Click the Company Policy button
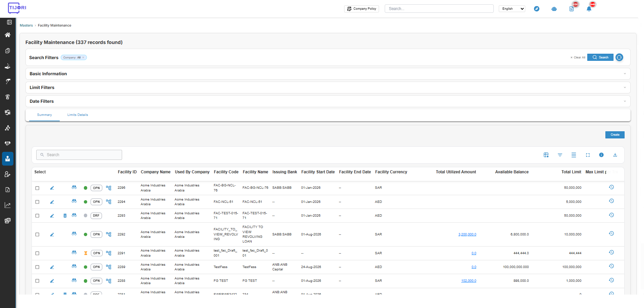This screenshot has width=644, height=308. pos(362,9)
